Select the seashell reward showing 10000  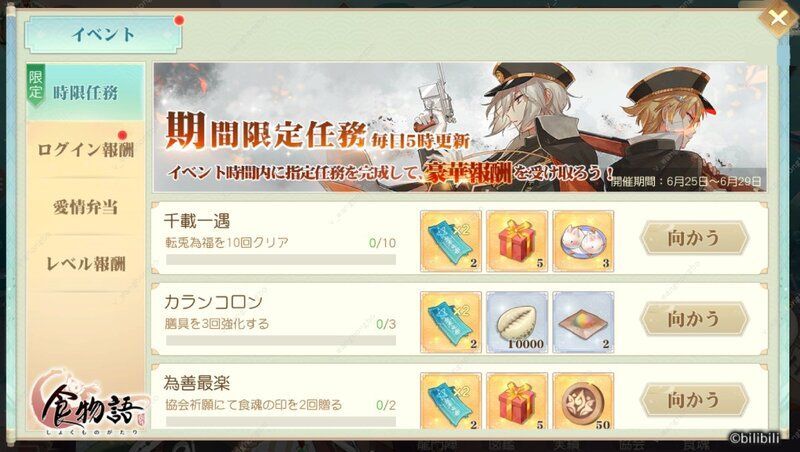pos(517,322)
